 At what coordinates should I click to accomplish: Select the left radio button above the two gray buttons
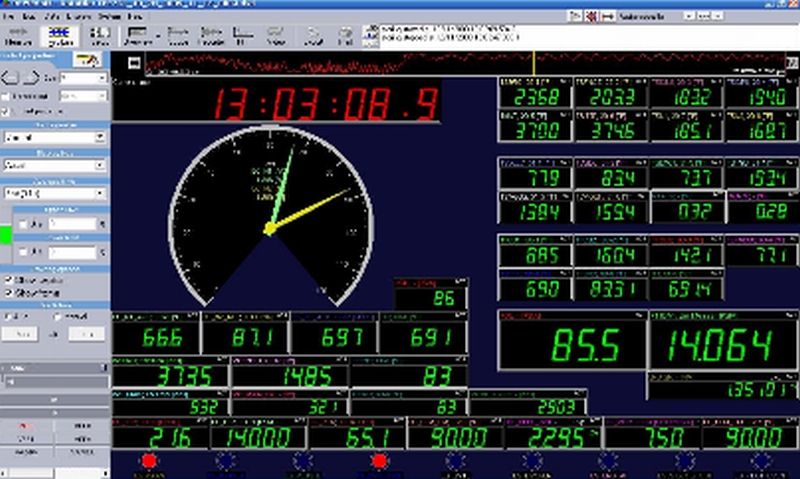pos(8,317)
